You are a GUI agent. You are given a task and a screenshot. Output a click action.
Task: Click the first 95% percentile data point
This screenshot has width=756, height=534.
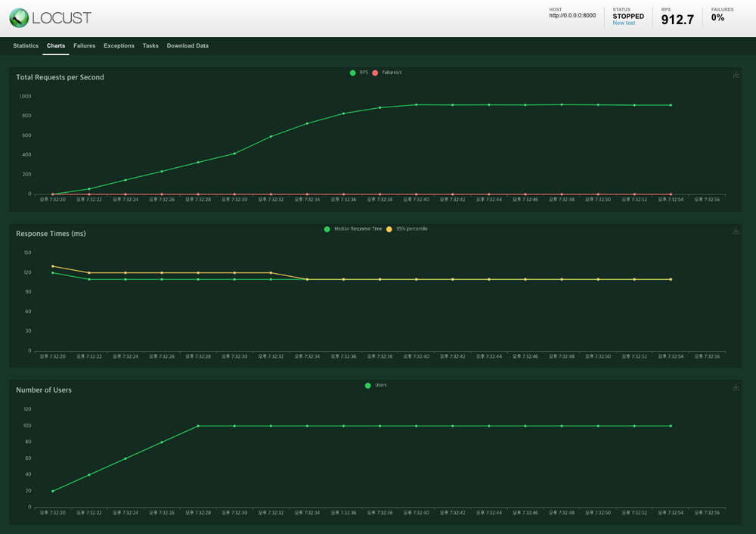tap(53, 266)
